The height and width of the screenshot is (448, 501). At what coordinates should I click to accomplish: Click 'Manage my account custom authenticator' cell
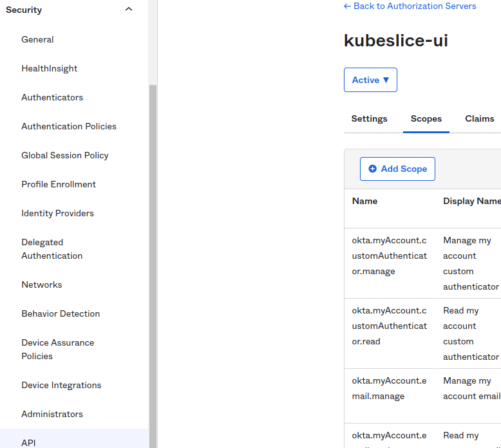coord(471,263)
